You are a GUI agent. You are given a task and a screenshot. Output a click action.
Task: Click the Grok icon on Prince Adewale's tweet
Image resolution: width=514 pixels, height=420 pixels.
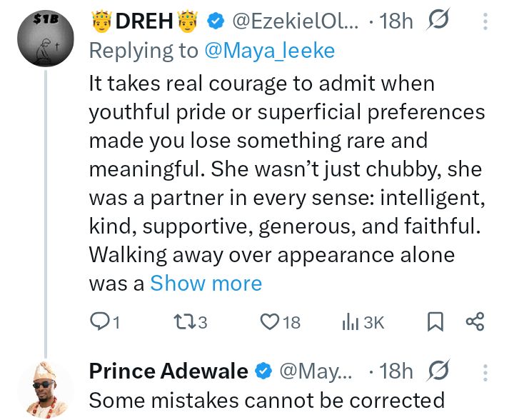click(435, 371)
